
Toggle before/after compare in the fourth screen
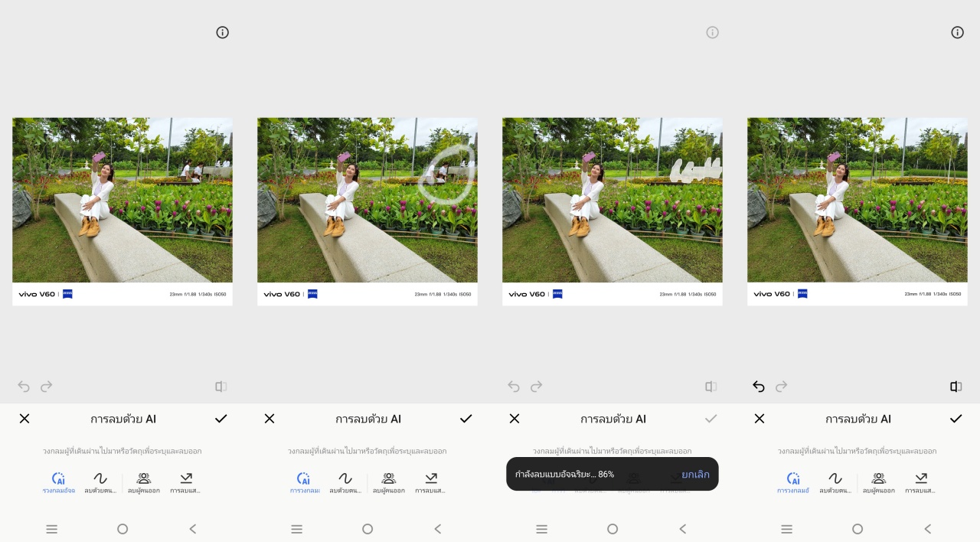click(x=955, y=387)
